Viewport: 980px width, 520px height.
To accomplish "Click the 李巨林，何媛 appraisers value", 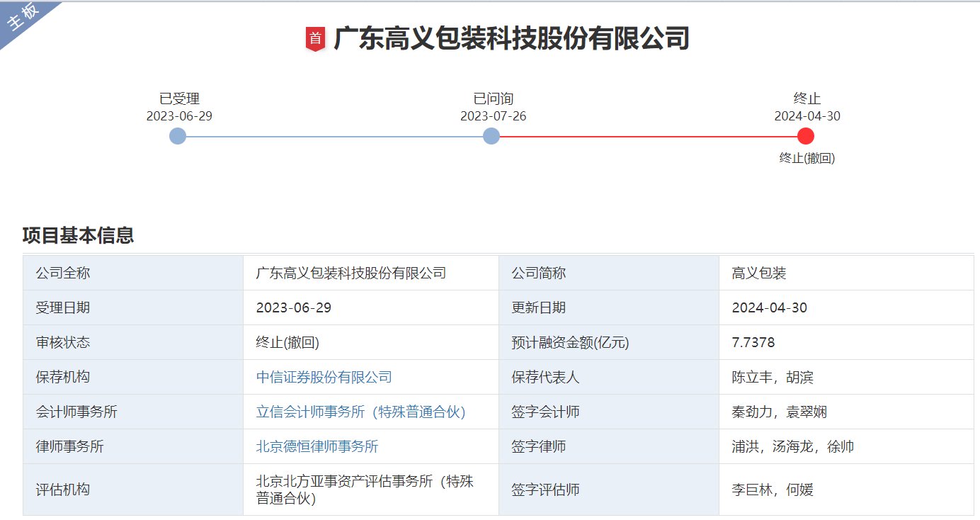I will point(773,490).
